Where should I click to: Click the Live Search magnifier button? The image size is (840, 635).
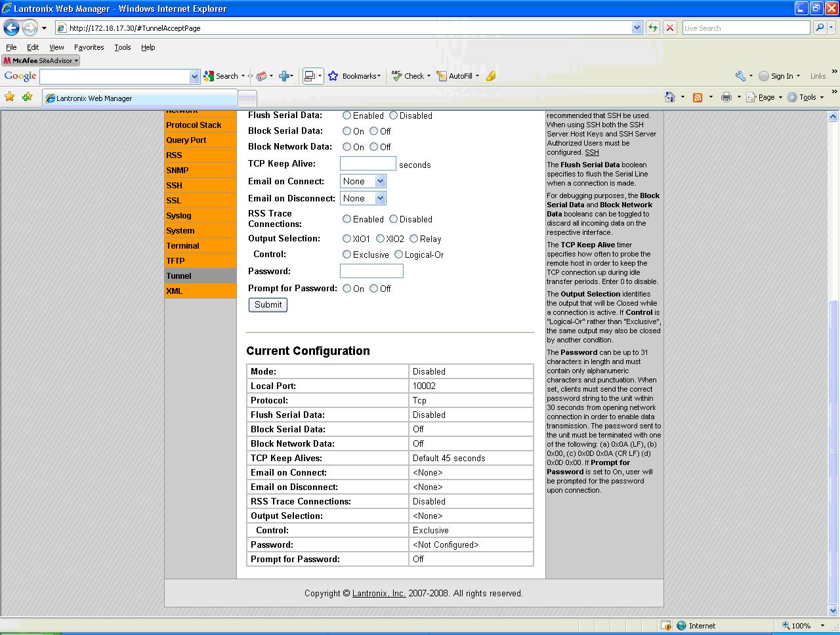819,28
